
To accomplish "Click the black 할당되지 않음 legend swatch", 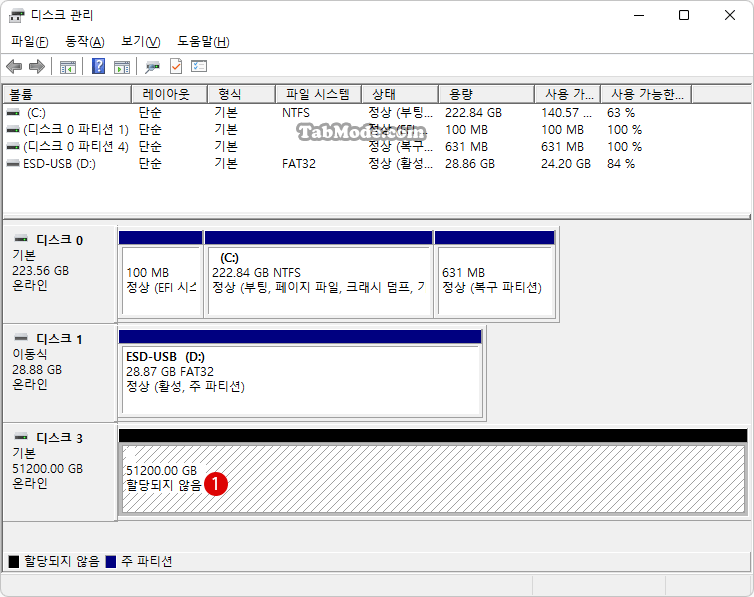I will click(14, 561).
